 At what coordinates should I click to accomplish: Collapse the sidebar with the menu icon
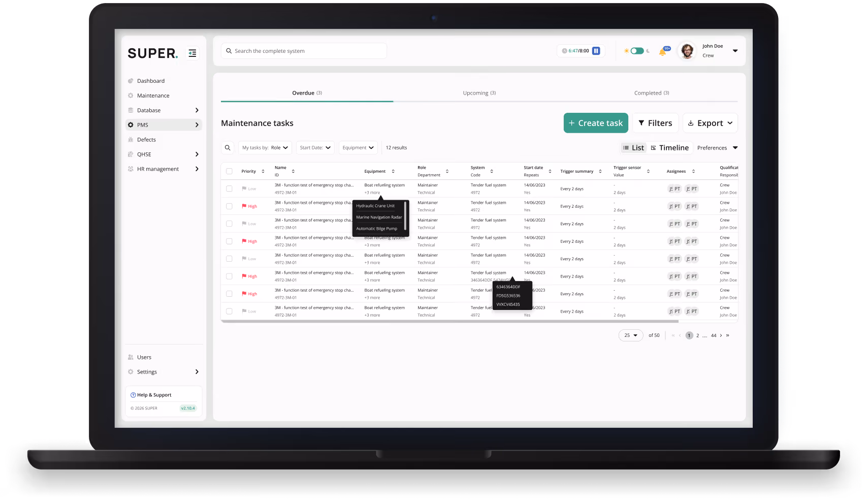pyautogui.click(x=192, y=53)
